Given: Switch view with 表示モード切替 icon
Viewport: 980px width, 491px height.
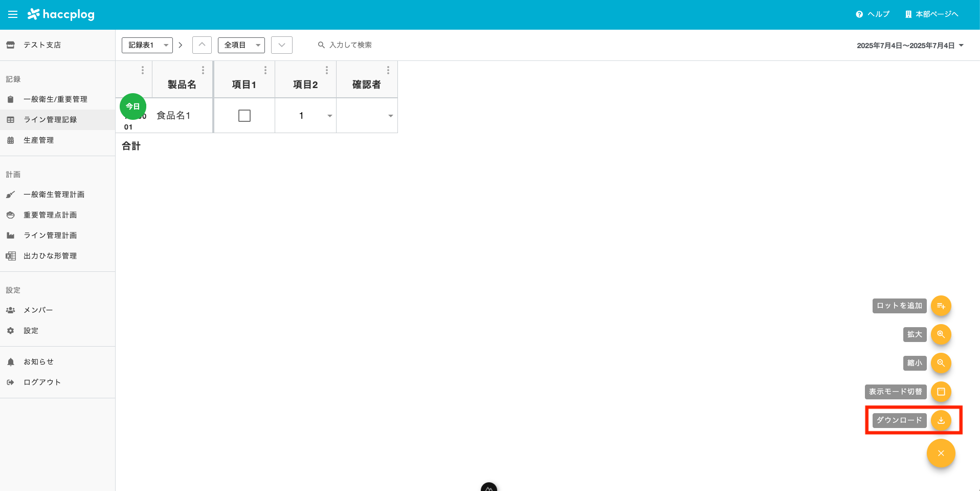Looking at the screenshot, I should point(941,392).
